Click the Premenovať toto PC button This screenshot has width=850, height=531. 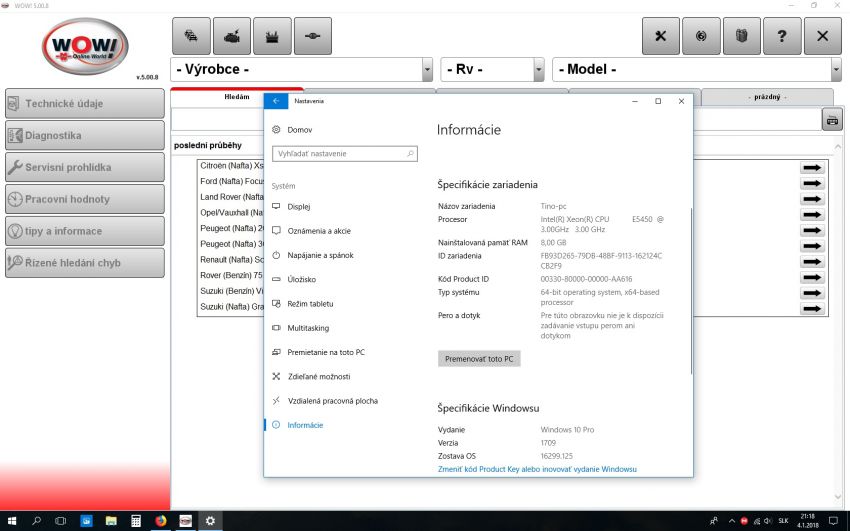click(479, 358)
